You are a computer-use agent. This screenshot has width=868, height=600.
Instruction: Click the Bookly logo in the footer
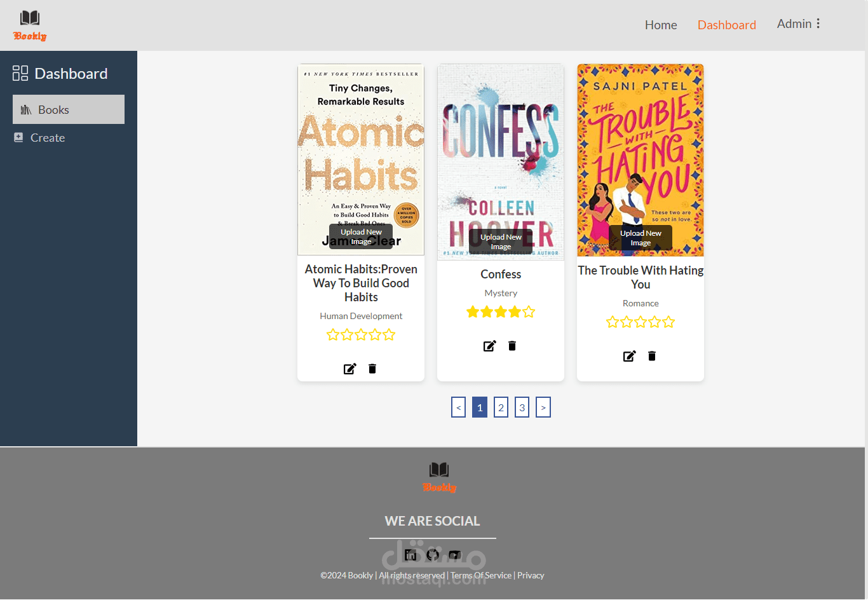click(x=439, y=477)
